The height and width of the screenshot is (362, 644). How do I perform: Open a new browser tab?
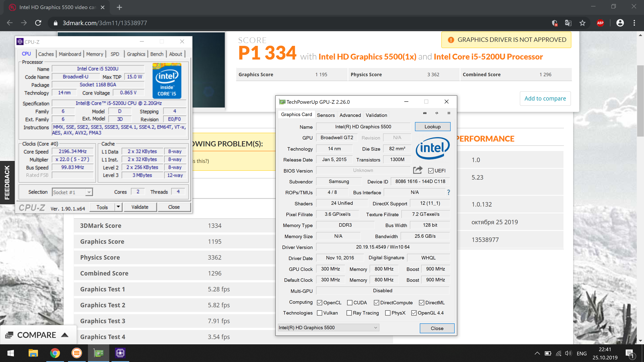click(x=119, y=7)
